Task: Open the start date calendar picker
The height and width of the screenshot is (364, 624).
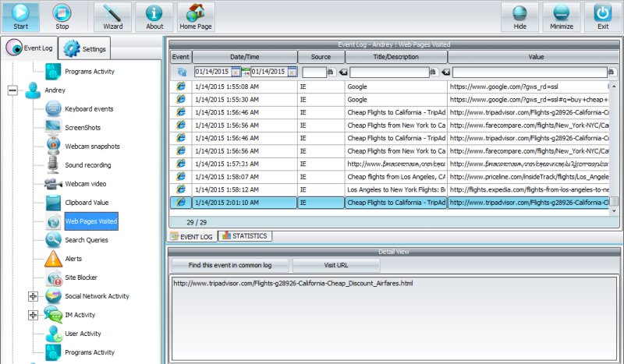Action: (x=236, y=72)
